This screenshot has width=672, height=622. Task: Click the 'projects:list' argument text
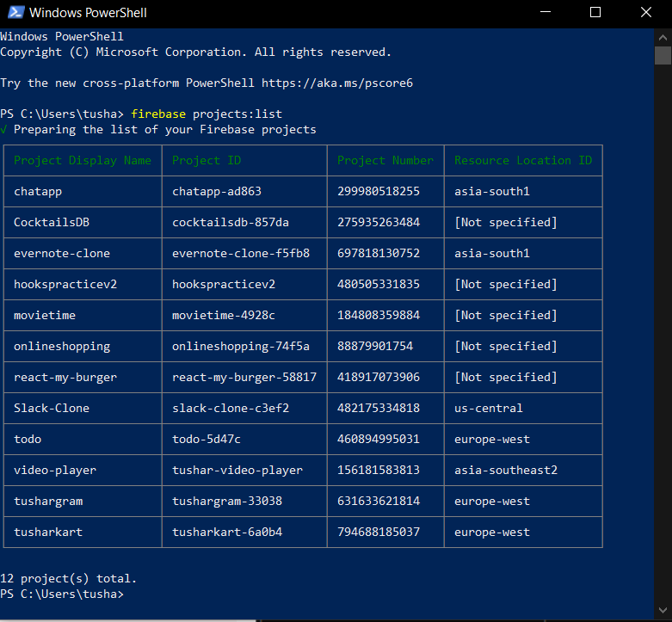coord(237,114)
